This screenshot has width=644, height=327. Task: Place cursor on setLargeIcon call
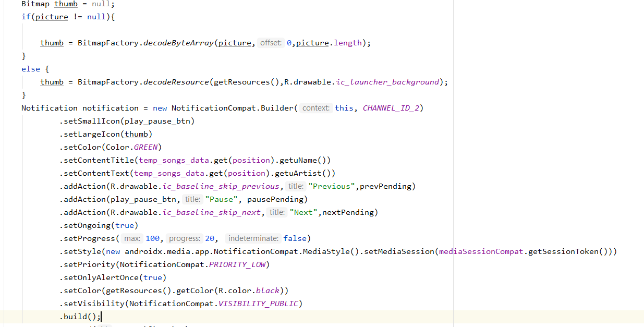point(92,134)
